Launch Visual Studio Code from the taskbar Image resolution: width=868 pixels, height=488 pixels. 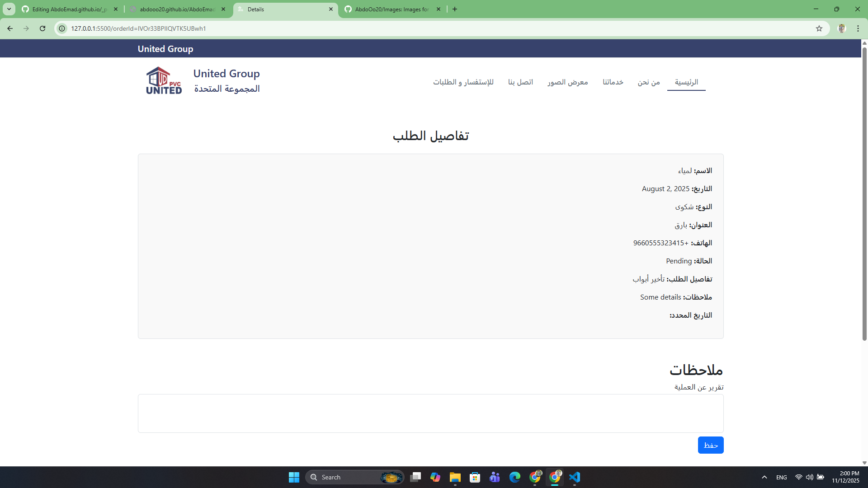coord(575,477)
